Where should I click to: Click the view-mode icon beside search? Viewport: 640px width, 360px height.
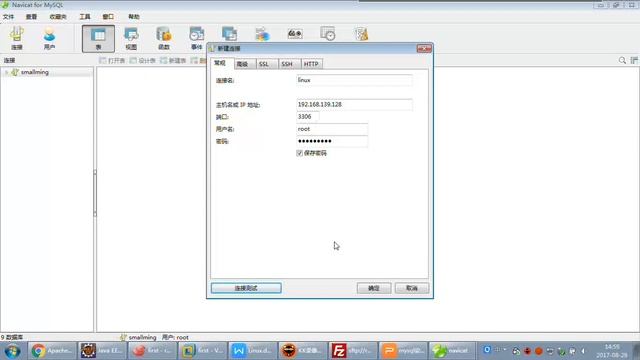(x=634, y=60)
